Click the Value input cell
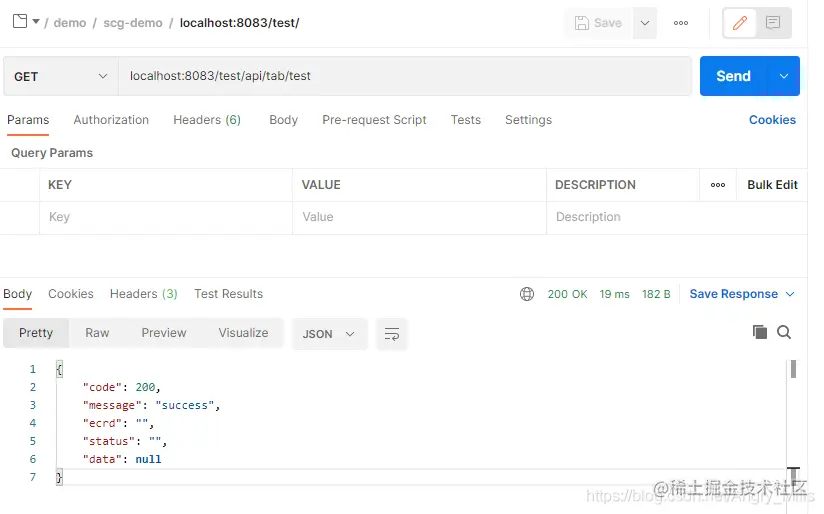This screenshot has width=824, height=514. pos(419,218)
